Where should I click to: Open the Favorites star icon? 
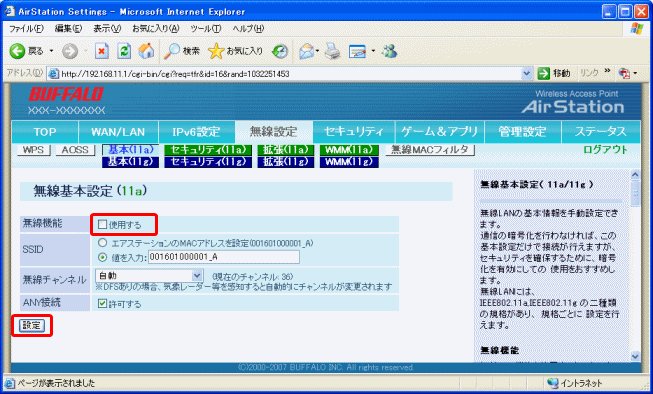tap(216, 51)
